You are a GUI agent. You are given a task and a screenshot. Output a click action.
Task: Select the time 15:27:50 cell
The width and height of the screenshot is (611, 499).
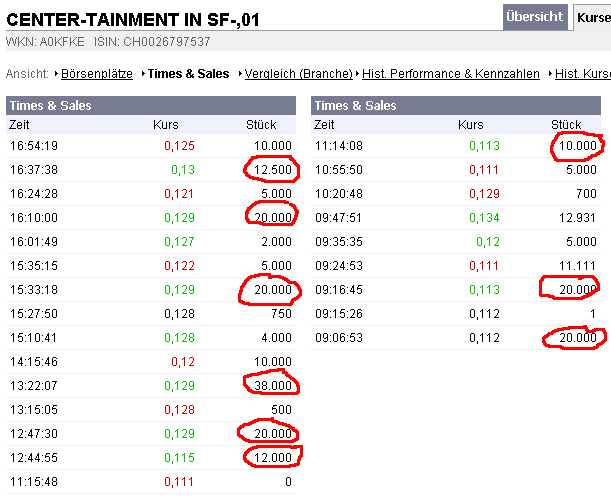pos(34,314)
